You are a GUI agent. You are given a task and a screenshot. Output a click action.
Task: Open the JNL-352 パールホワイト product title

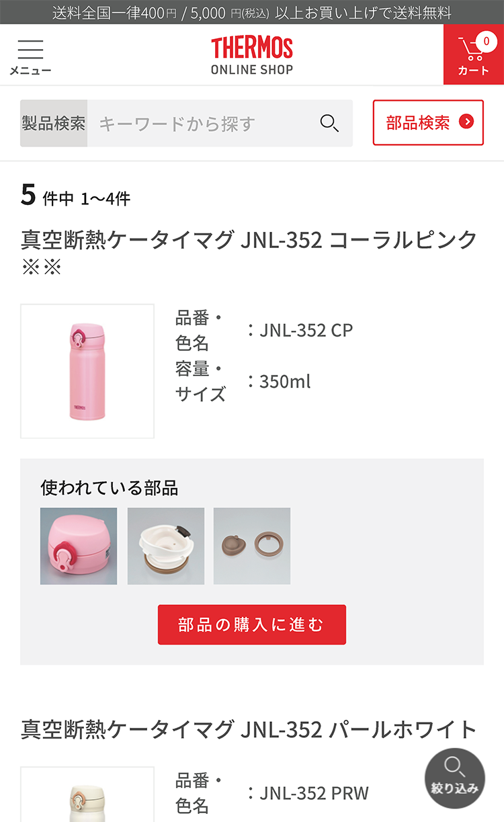[249, 729]
